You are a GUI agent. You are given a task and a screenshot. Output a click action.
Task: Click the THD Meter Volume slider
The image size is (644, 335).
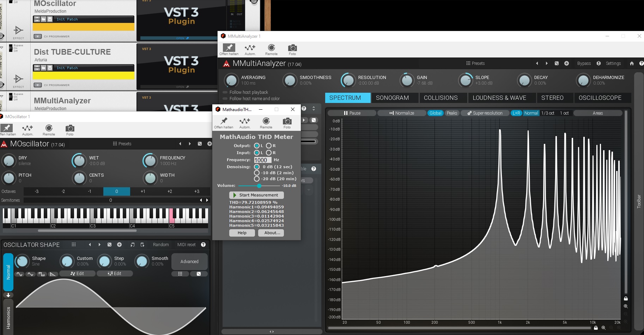[259, 186]
